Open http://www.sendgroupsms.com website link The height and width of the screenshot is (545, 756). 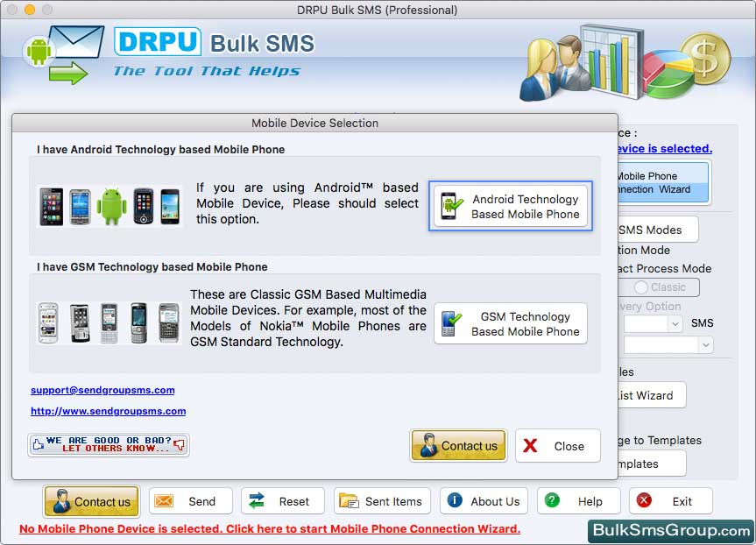(x=109, y=412)
